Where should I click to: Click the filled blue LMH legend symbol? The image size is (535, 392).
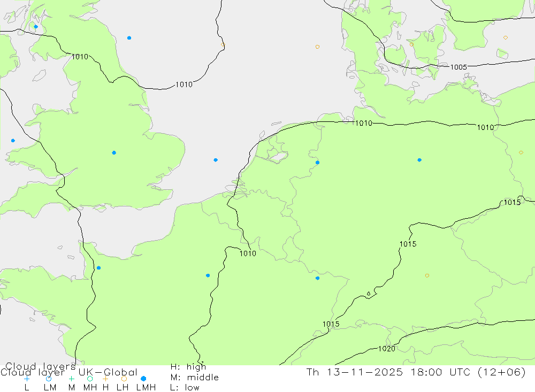click(x=143, y=379)
